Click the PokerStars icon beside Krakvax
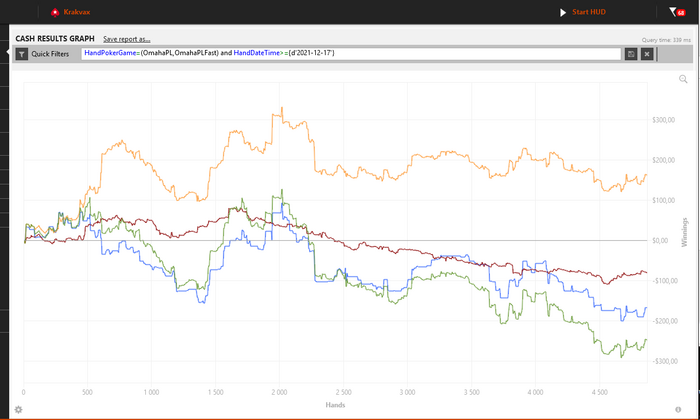The height and width of the screenshot is (420, 700). click(x=55, y=12)
